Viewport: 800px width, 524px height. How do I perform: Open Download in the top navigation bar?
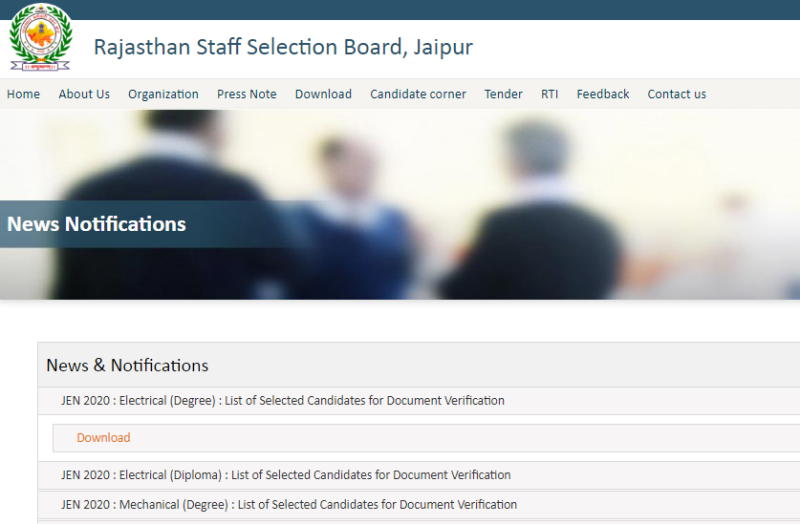(x=323, y=94)
